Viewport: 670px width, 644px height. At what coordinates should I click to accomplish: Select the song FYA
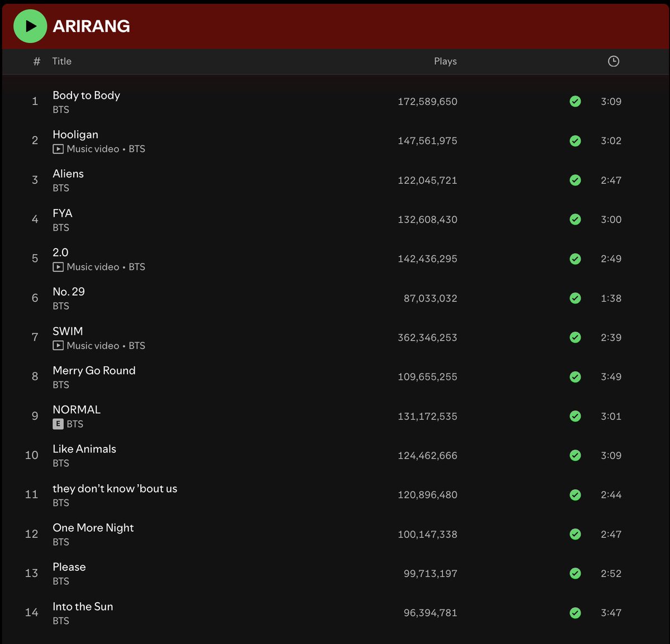pos(63,213)
